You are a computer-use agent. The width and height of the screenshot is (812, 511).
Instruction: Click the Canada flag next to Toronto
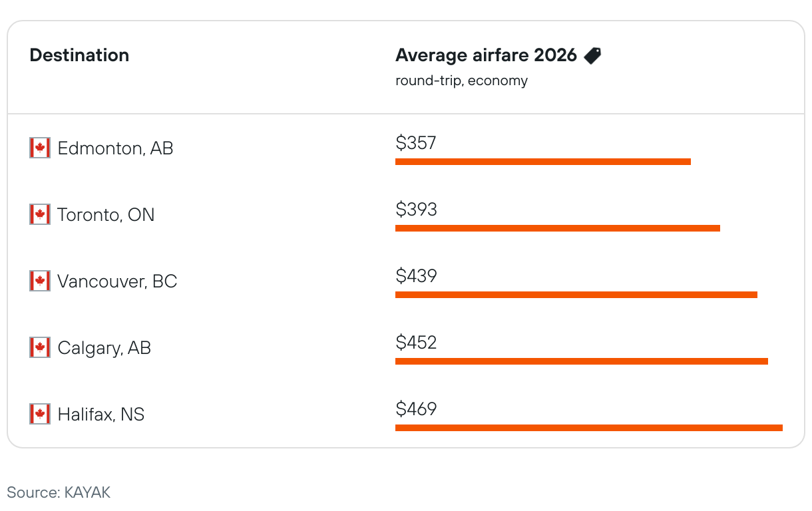(40, 214)
